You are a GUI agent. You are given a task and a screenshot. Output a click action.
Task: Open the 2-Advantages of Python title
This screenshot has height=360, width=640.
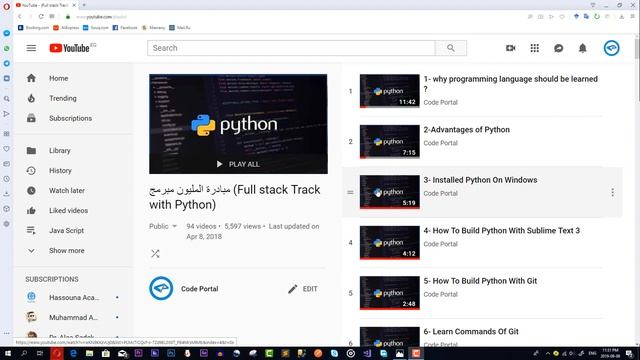click(467, 130)
